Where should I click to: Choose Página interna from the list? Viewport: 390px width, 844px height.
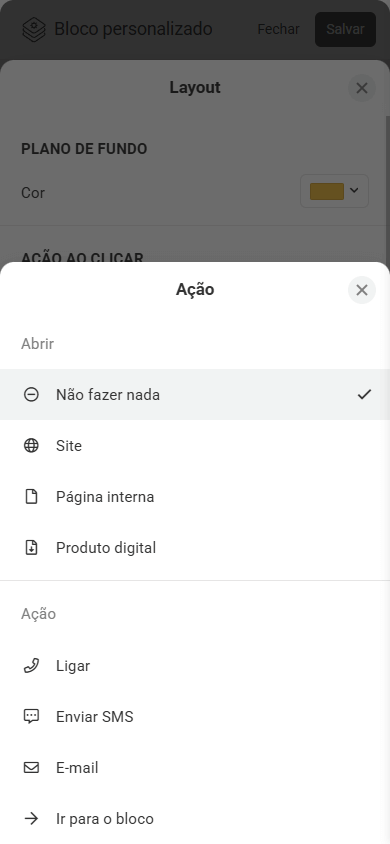pos(195,496)
